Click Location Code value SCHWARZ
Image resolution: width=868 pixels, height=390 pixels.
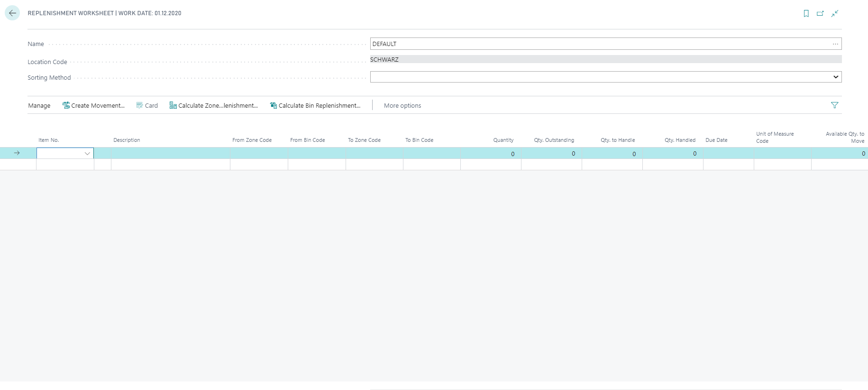click(x=606, y=59)
